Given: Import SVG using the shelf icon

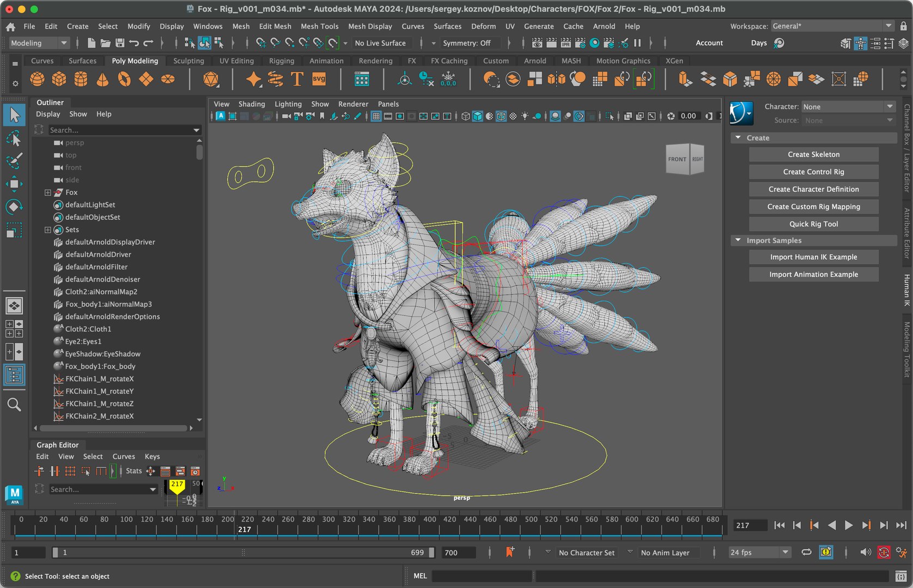Looking at the screenshot, I should click(x=319, y=79).
